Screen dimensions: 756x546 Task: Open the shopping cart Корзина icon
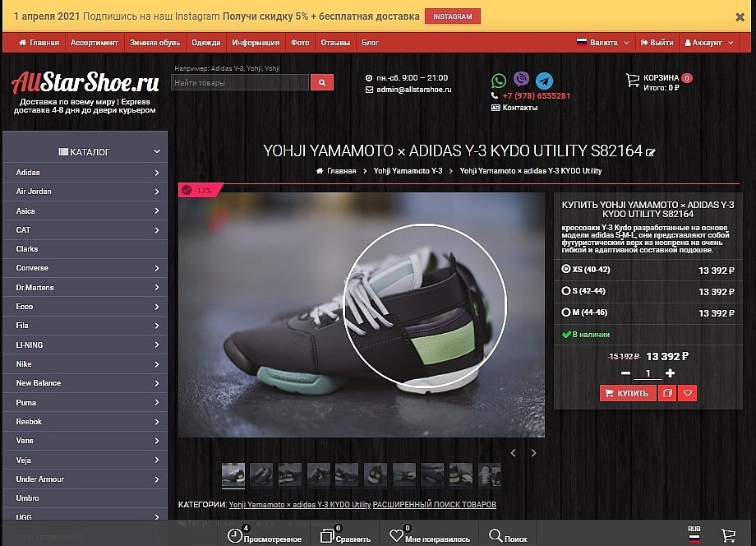coord(633,80)
